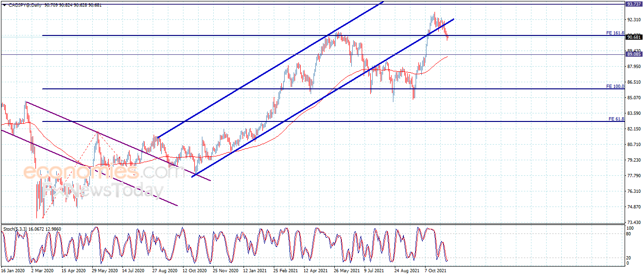Click the 12 Apr 2021 date label
The height and width of the screenshot is (276, 644).
point(316,271)
